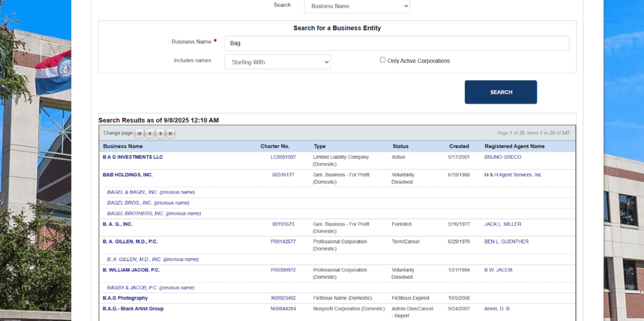Expand the Includes names dropdown
The image size is (644, 321).
(x=277, y=62)
